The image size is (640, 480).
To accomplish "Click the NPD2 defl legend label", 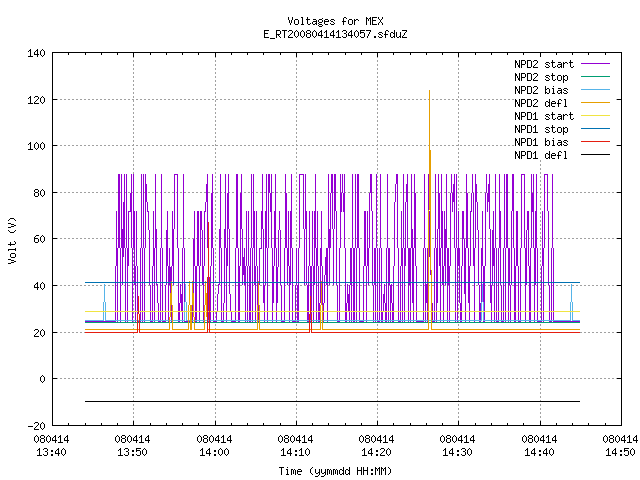I will (541, 103).
